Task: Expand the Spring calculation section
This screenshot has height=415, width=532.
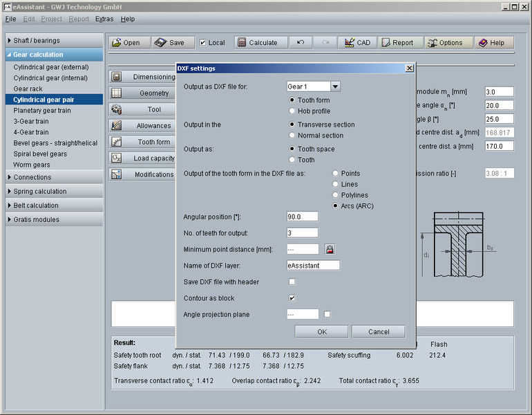Action: click(x=54, y=191)
